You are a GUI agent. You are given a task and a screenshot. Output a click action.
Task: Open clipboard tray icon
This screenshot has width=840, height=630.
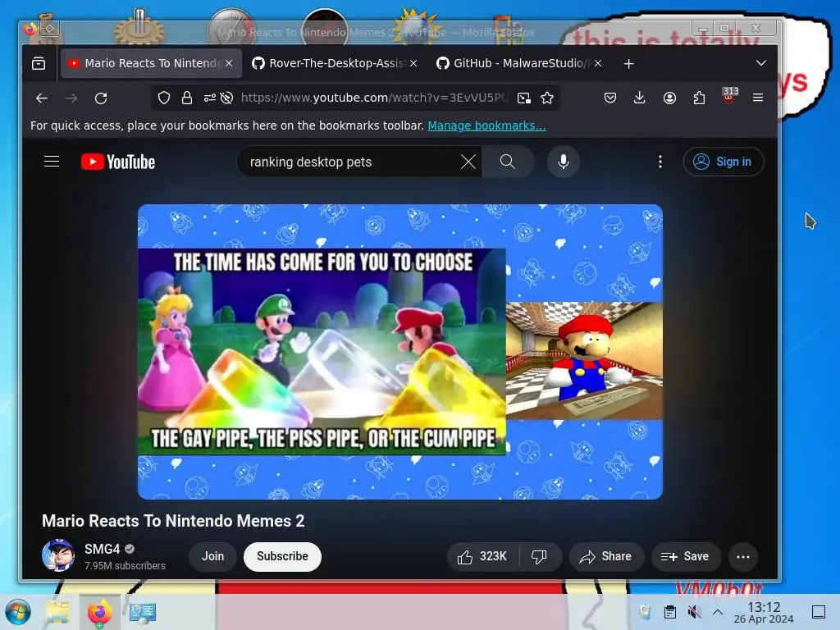pyautogui.click(x=669, y=612)
